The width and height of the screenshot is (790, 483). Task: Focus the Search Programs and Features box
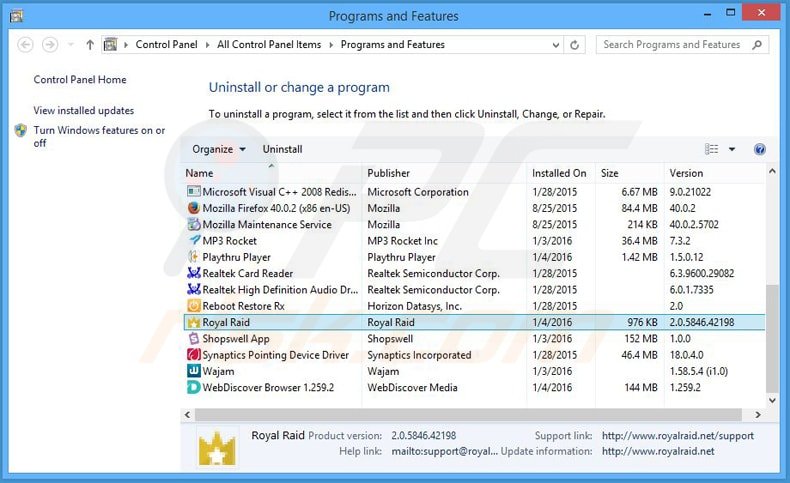pyautogui.click(x=682, y=45)
